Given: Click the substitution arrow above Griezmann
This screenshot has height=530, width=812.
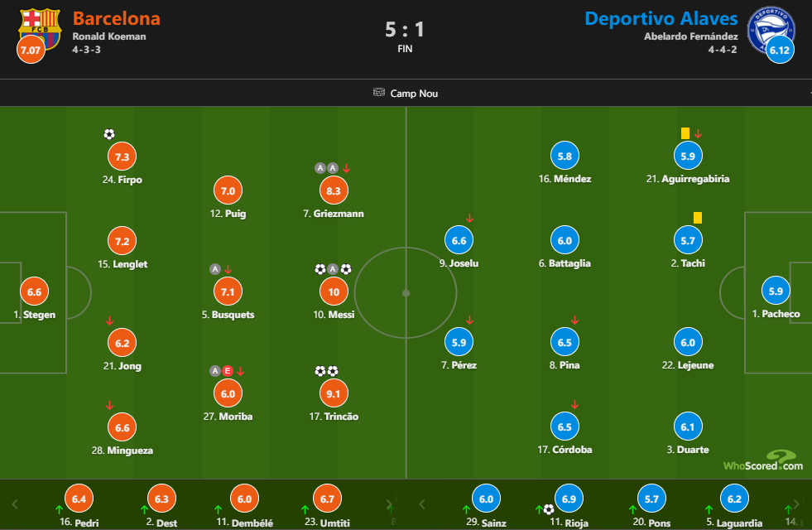Looking at the screenshot, I should [x=347, y=168].
